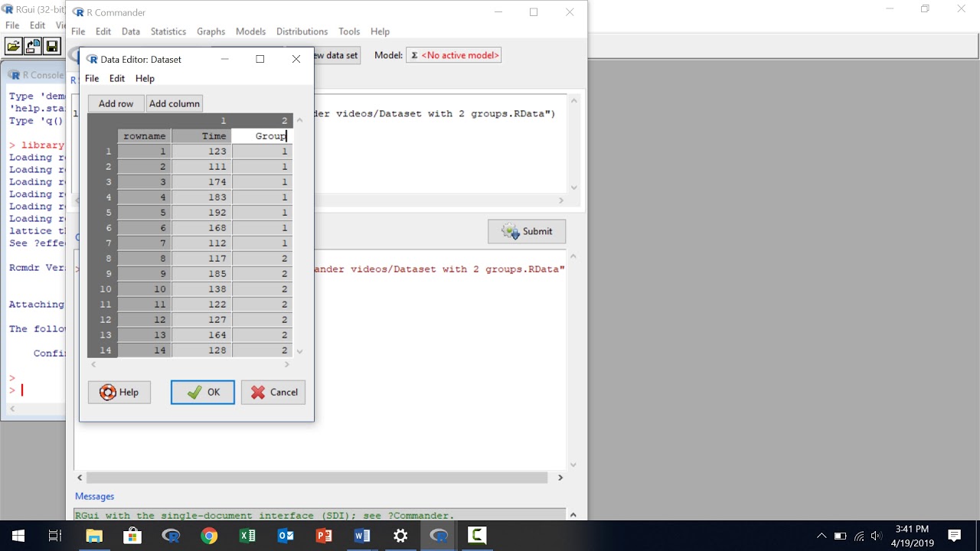The width and height of the screenshot is (980, 551).
Task: Cancel the Data Editor dialog
Action: click(x=273, y=392)
